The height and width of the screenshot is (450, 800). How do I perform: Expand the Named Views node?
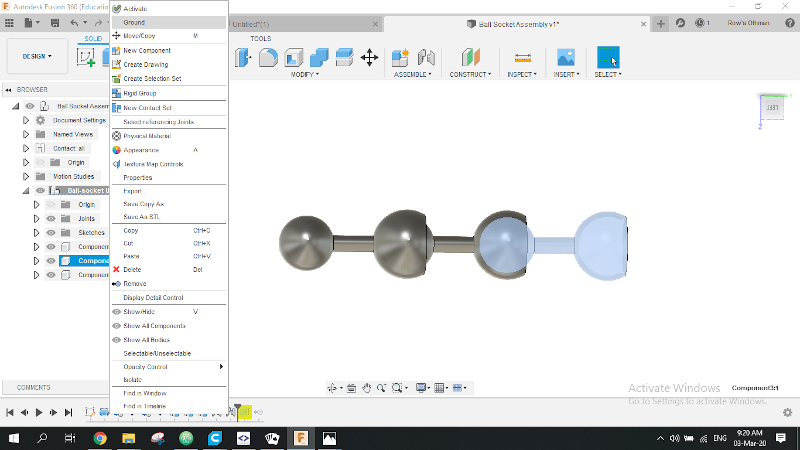tap(26, 134)
